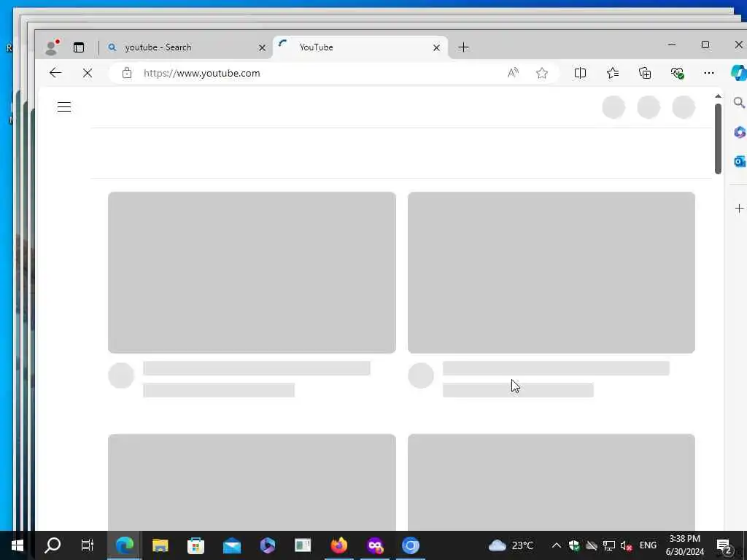Launch Microsoft Store from taskbar

tap(196, 545)
